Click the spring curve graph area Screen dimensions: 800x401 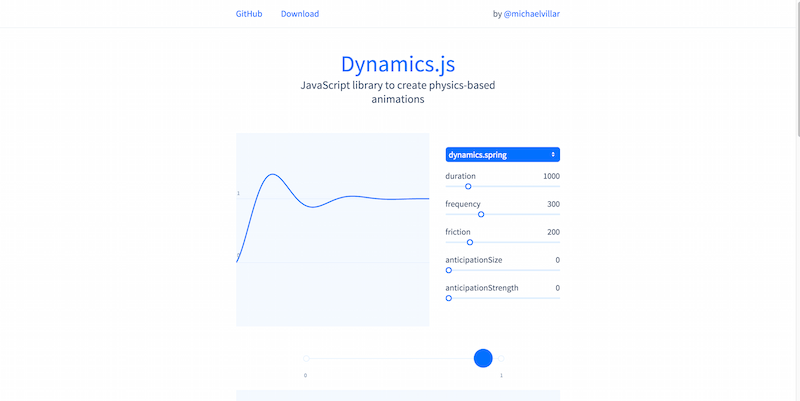333,230
